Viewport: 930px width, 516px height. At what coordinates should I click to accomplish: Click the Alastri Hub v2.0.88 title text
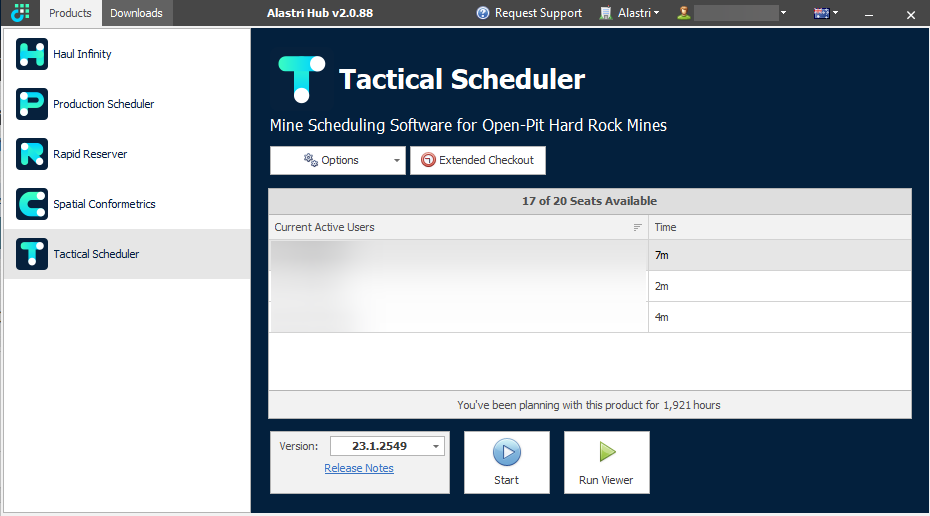(x=320, y=13)
